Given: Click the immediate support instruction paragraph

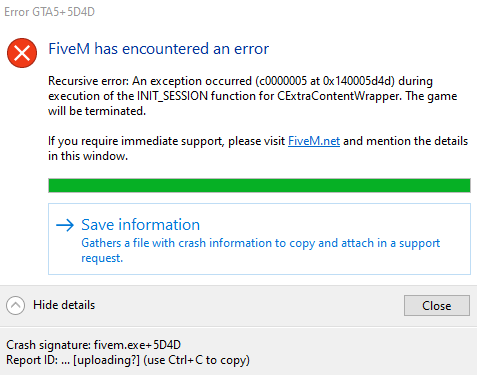Looking at the screenshot, I should [258, 148].
